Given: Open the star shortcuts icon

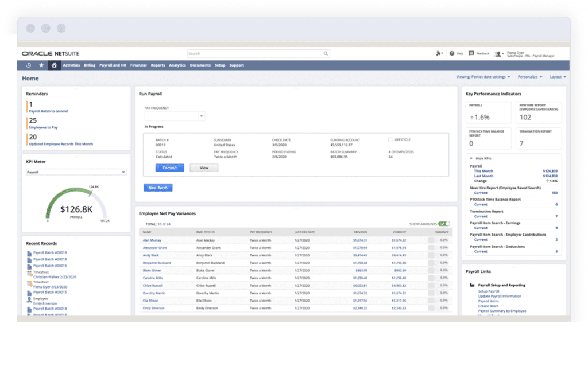Looking at the screenshot, I should 41,65.
